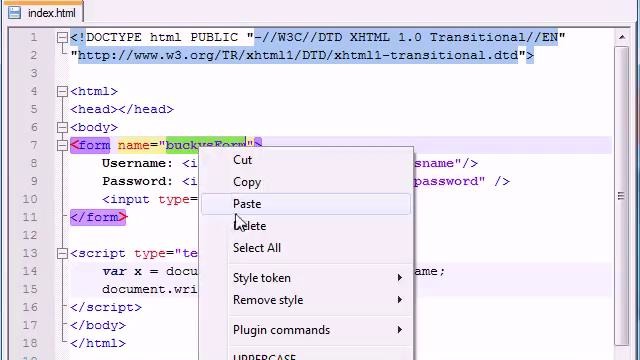Click the document.wri text on line 15
640x360 pixels.
[150, 289]
